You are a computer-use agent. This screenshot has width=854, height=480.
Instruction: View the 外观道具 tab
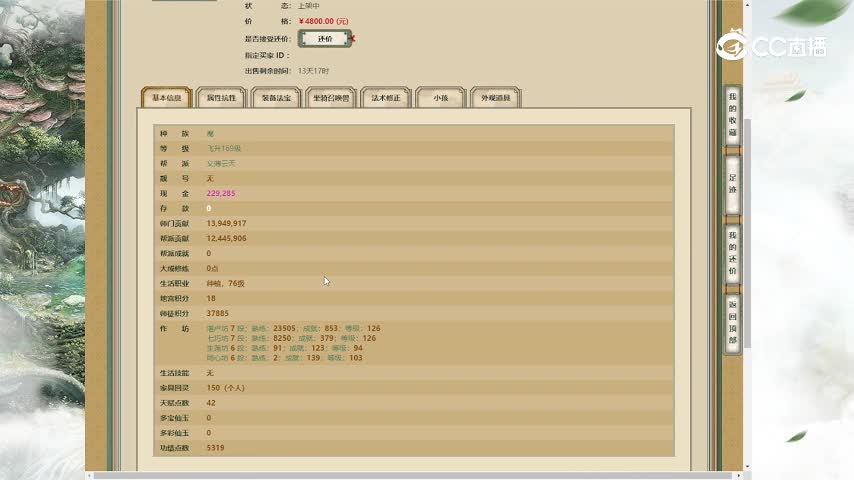(495, 98)
